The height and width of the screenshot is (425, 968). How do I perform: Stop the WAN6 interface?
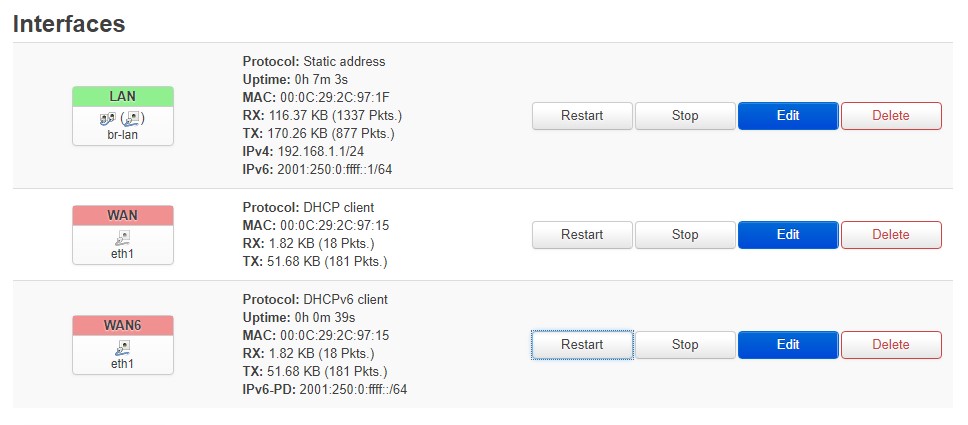coord(685,345)
